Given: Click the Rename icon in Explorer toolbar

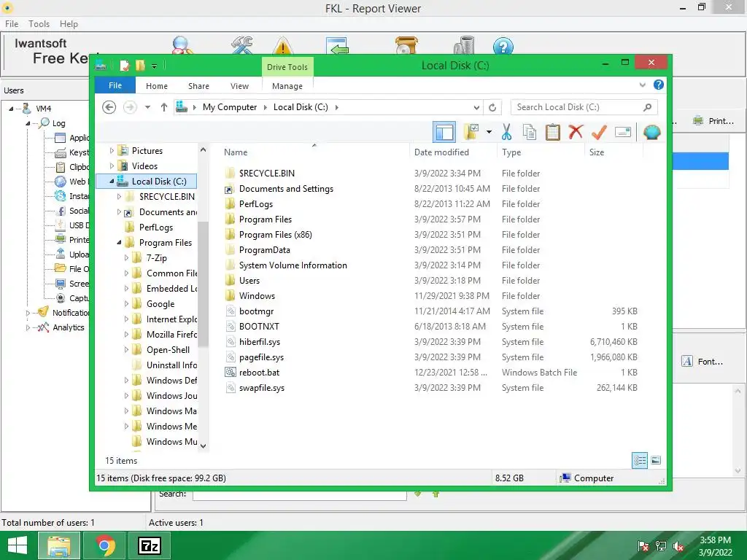Looking at the screenshot, I should 623,132.
